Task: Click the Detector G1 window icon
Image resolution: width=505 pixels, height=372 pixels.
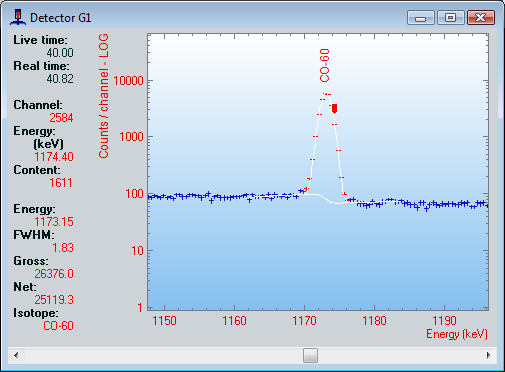Action: point(18,17)
